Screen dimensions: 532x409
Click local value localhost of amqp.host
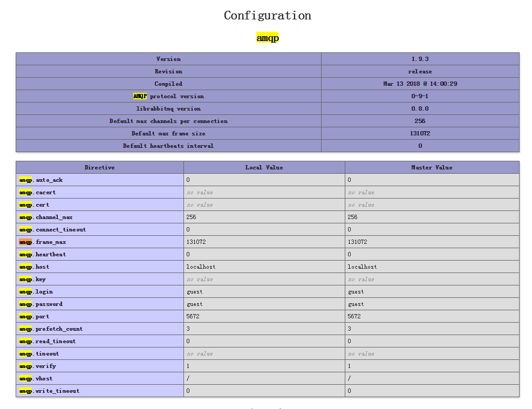(201, 267)
